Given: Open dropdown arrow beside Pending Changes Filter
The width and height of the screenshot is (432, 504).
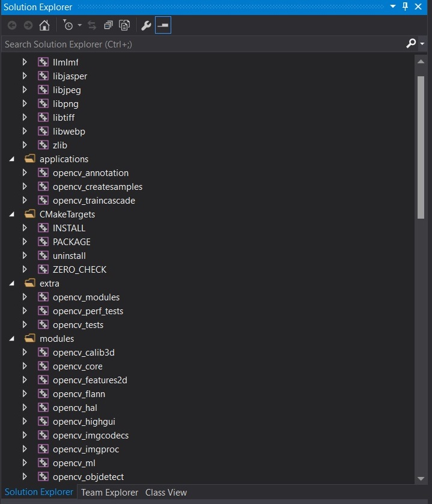Looking at the screenshot, I should (x=80, y=25).
